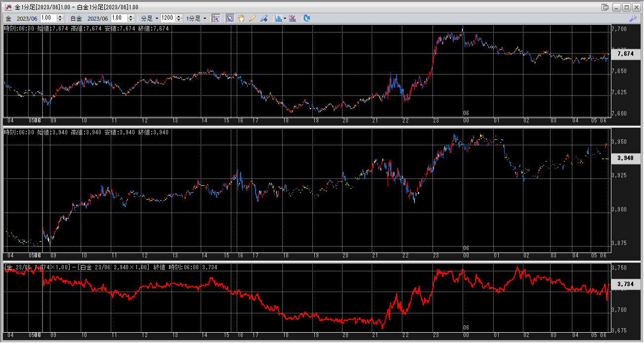Viewport: 644px width, 343px height.
Task: Click the delete indicators icon
Action: (293, 18)
